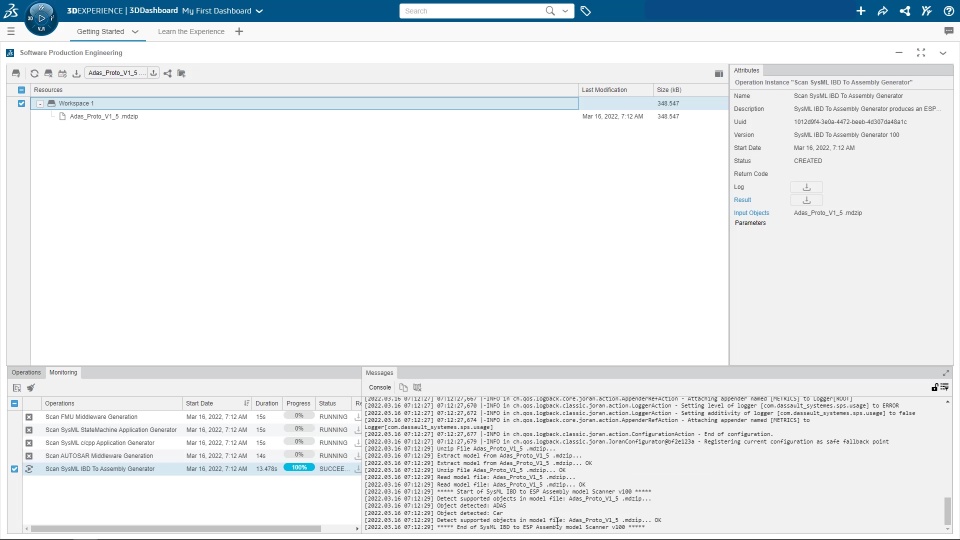This screenshot has width=960, height=540.
Task: Switch to Learn the Experience tab
Action: tap(191, 31)
